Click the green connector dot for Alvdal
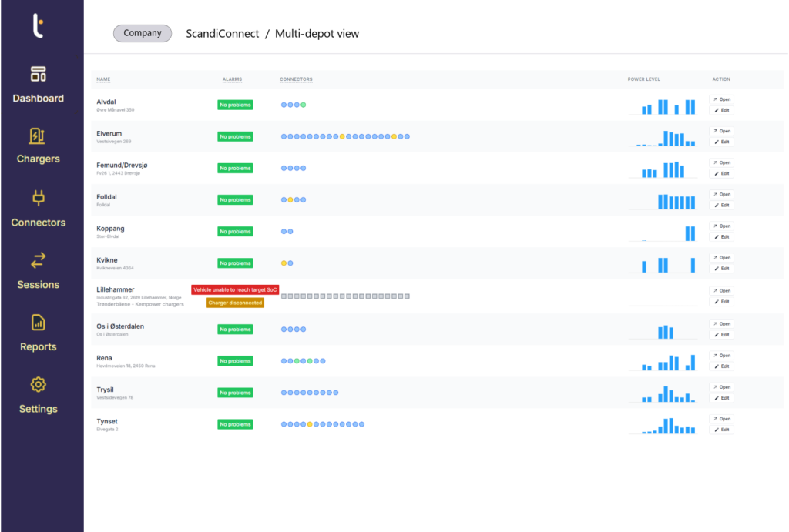Screen dimensions: 789x532 point(304,105)
